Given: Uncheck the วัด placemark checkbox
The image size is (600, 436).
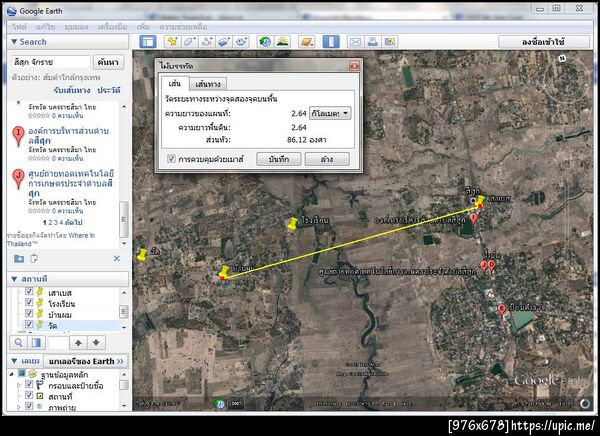Looking at the screenshot, I should pyautogui.click(x=29, y=324).
